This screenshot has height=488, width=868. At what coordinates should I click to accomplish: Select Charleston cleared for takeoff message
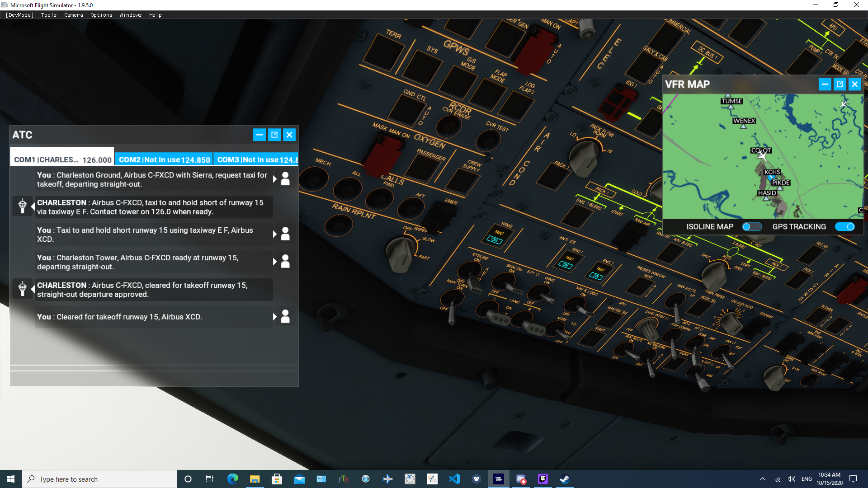click(x=154, y=290)
